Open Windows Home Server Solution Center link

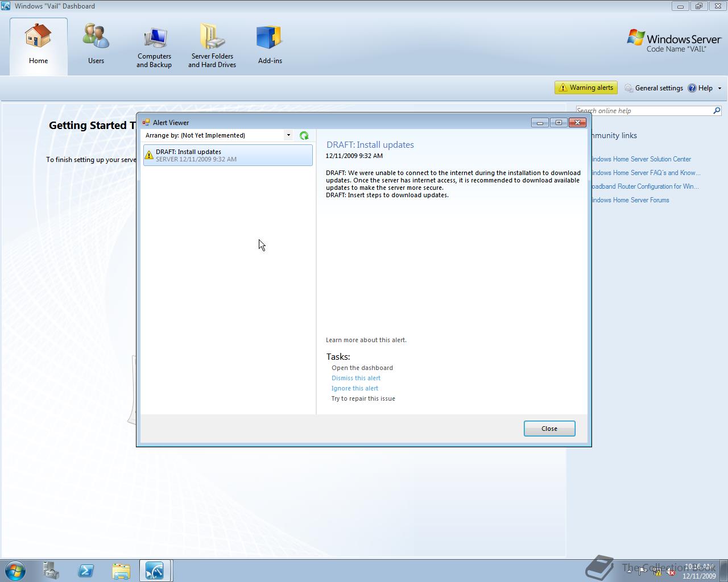(x=640, y=159)
